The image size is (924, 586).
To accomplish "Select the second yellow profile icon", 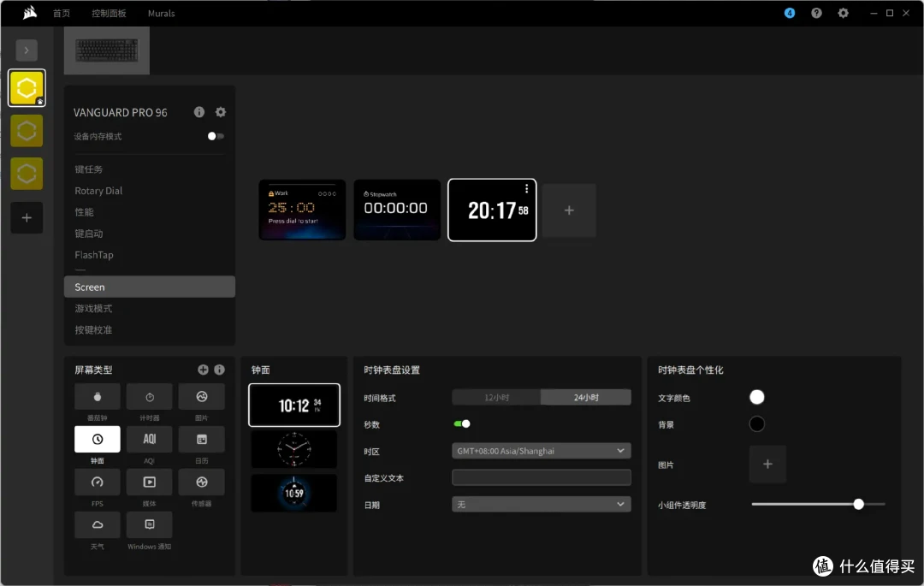I will 27,131.
